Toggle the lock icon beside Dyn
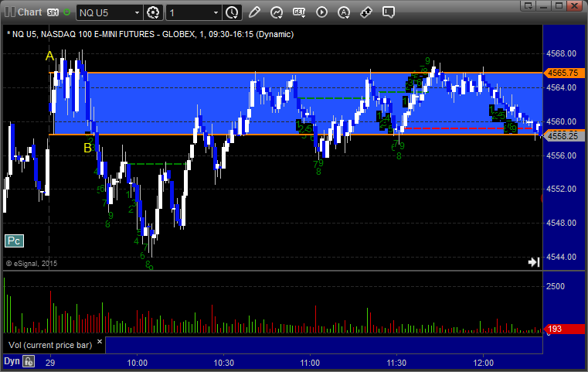588x372 pixels. click(29, 361)
